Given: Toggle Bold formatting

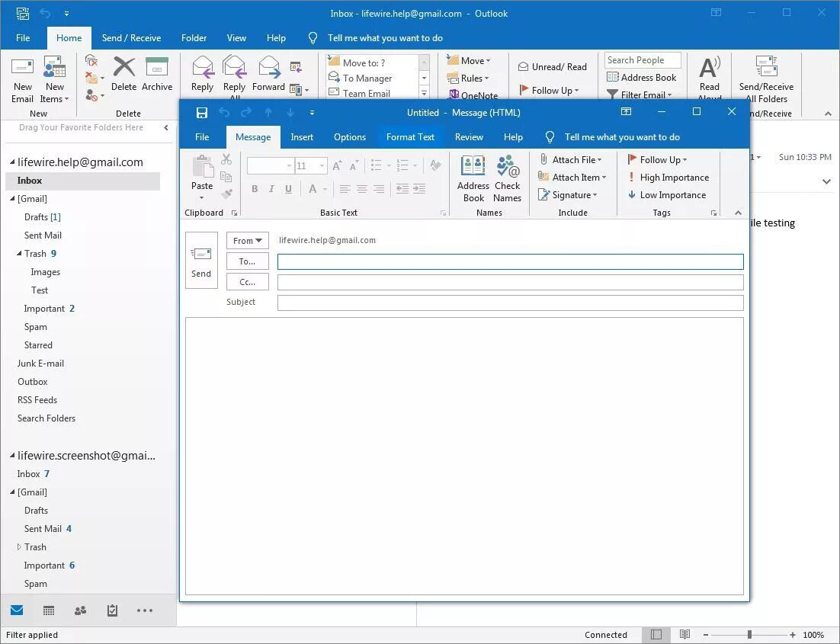Looking at the screenshot, I should pyautogui.click(x=255, y=188).
